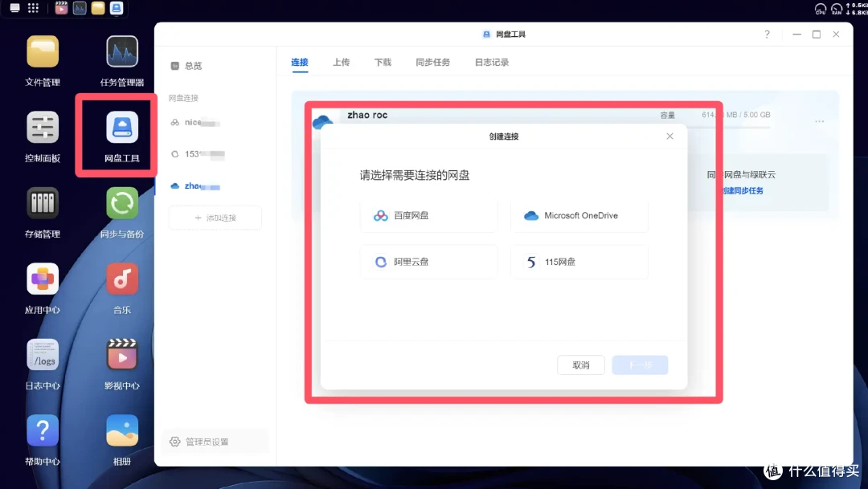Maximize the 网盘工具 window

[x=816, y=35]
